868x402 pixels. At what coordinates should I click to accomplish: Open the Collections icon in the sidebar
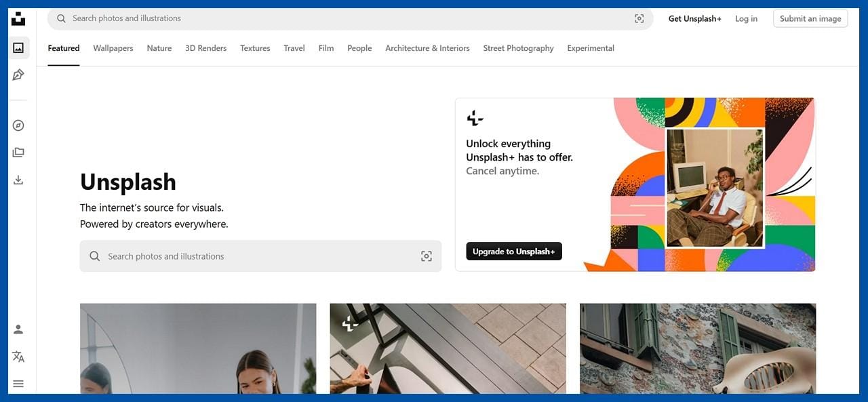(18, 153)
